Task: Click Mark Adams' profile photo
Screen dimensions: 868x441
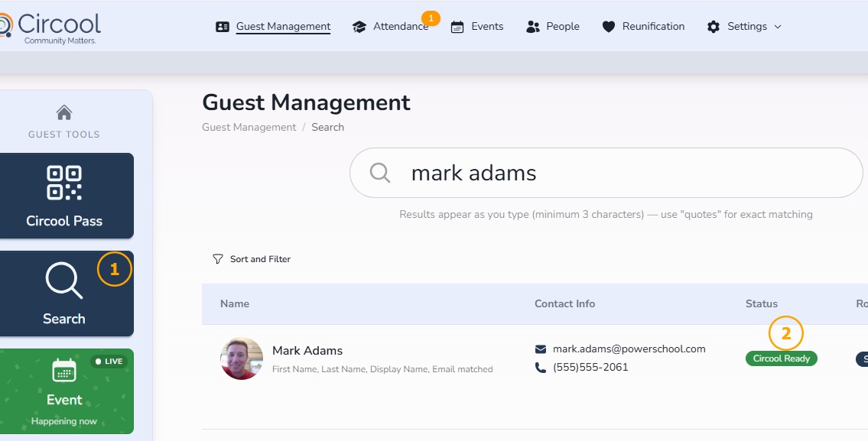Action: pyautogui.click(x=242, y=358)
